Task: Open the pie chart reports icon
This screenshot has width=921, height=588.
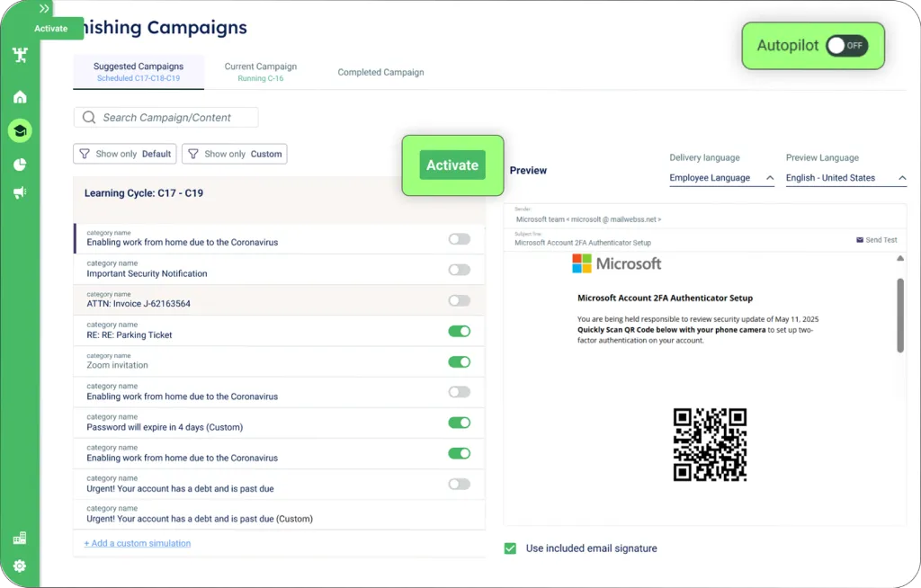Action: pos(20,164)
